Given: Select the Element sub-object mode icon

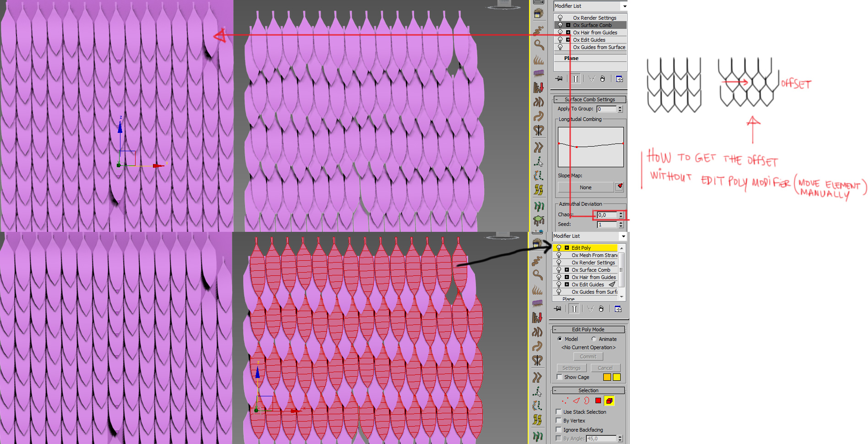Looking at the screenshot, I should tap(609, 401).
